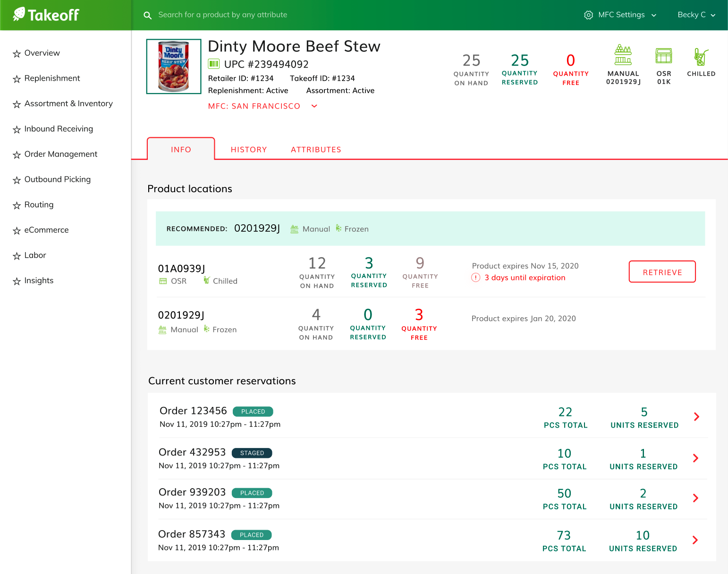Click the red expiration warning icon
The height and width of the screenshot is (574, 728).
pos(476,278)
